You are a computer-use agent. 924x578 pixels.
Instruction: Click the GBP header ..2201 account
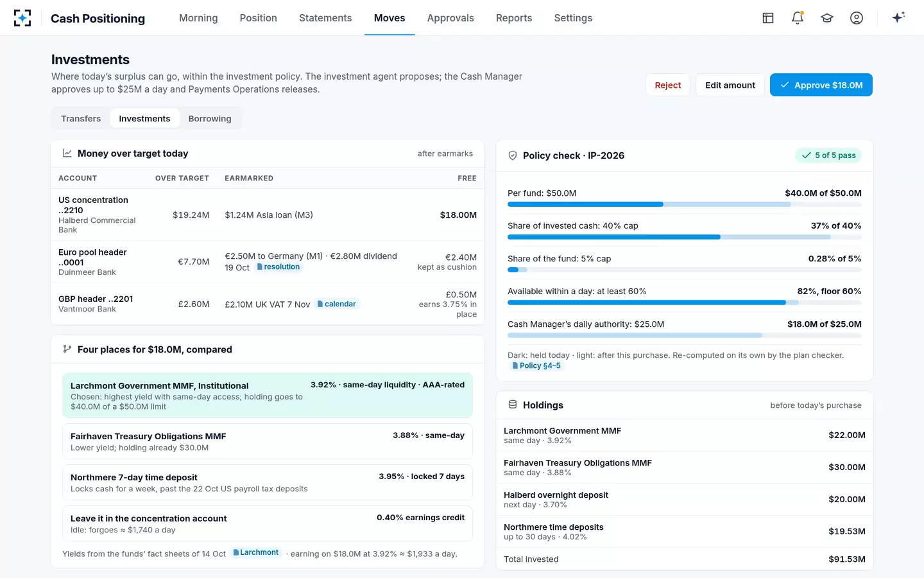coord(96,299)
